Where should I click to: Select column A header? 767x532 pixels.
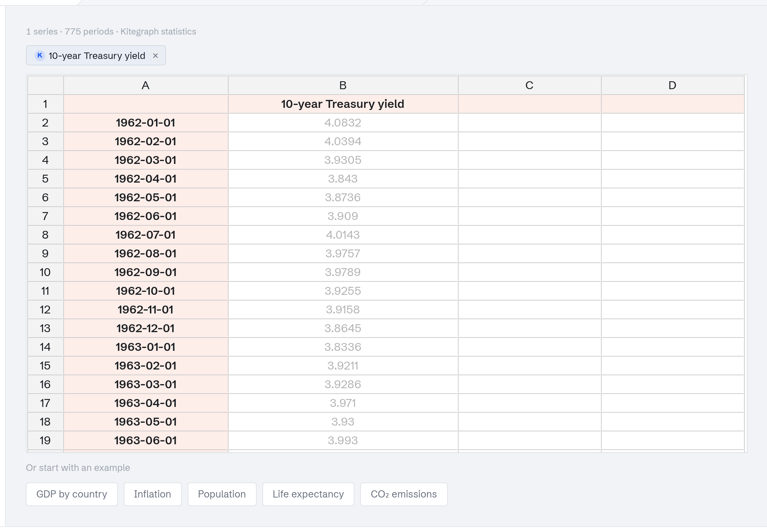click(x=146, y=85)
